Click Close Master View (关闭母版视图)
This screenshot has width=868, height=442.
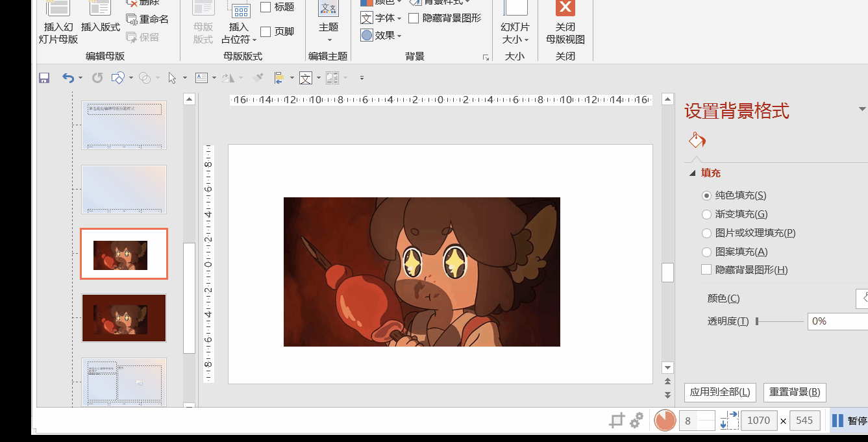click(565, 23)
